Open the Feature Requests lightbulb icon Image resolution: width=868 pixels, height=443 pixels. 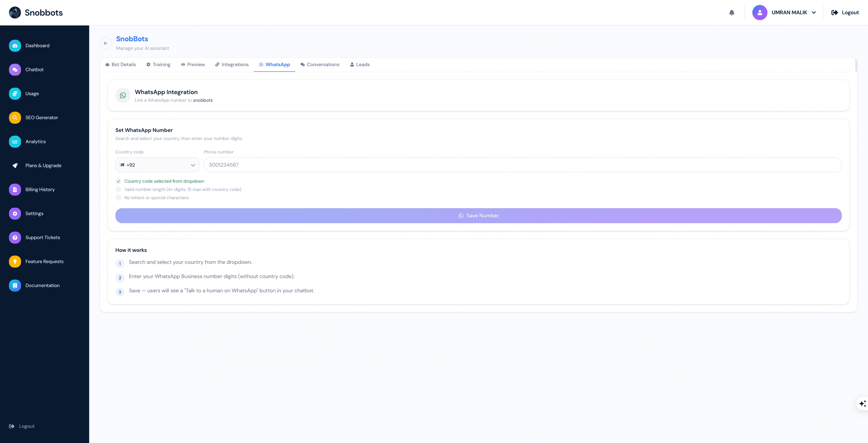pyautogui.click(x=15, y=262)
